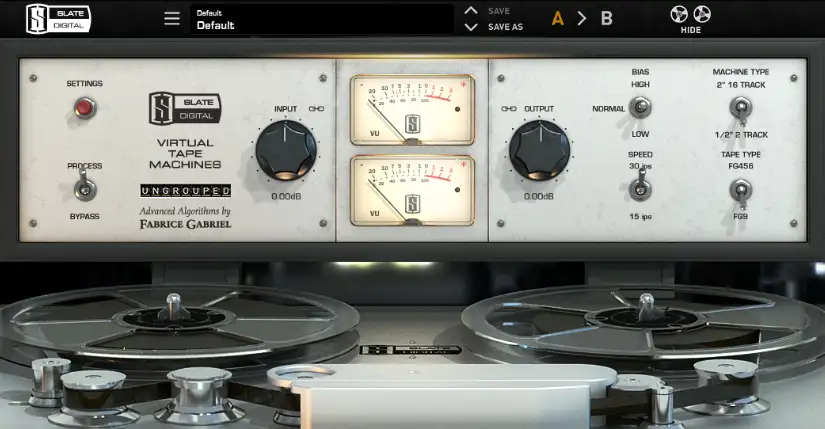
Task: Select NORMAL bias label
Action: [x=608, y=109]
